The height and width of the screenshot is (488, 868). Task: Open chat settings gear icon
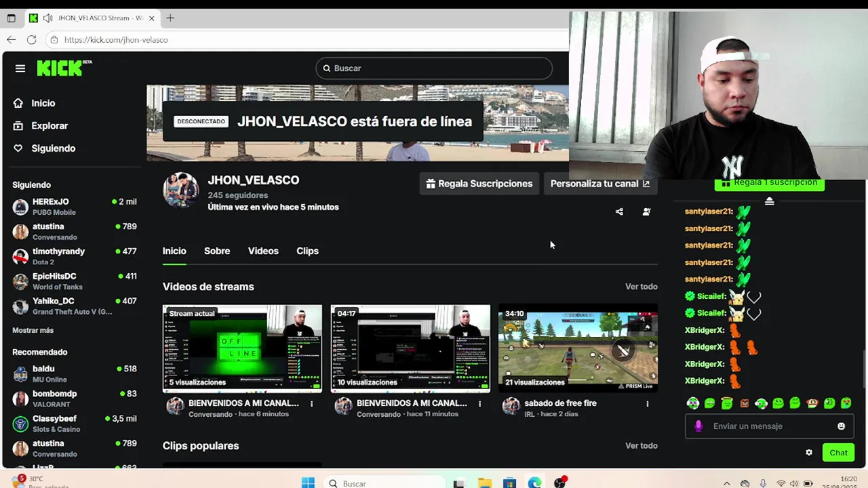click(x=809, y=453)
